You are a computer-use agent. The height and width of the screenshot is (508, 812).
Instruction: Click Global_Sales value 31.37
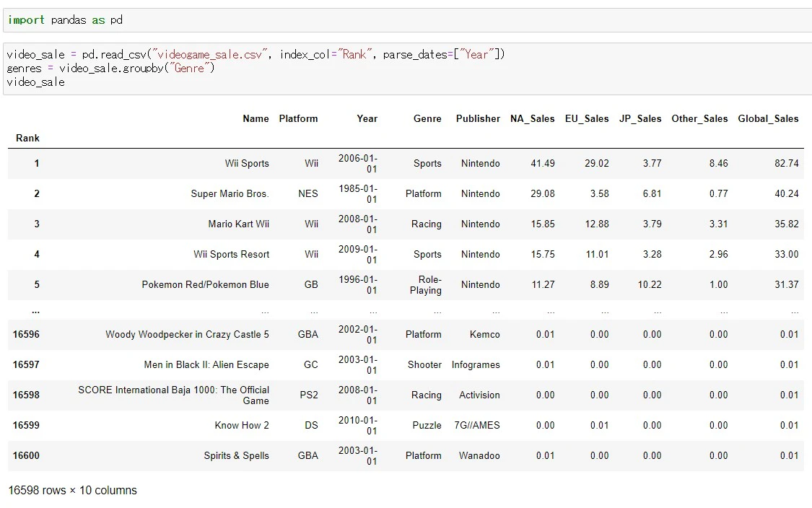coord(787,285)
